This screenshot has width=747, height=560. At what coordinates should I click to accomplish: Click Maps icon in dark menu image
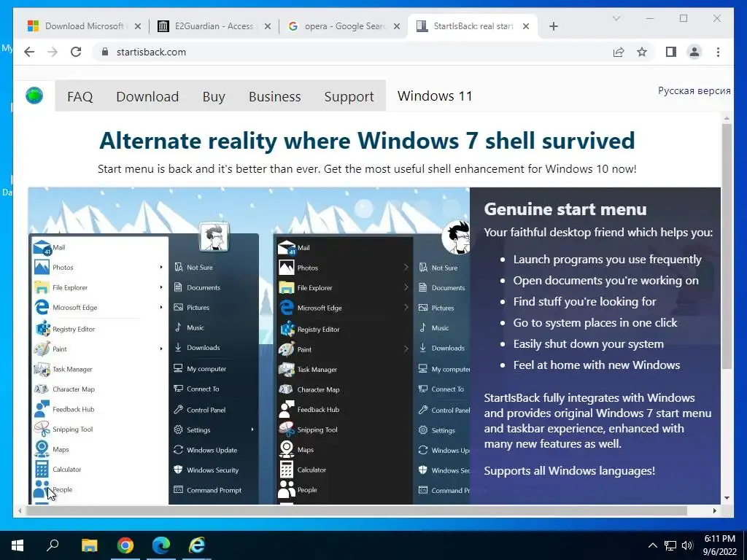(286, 449)
